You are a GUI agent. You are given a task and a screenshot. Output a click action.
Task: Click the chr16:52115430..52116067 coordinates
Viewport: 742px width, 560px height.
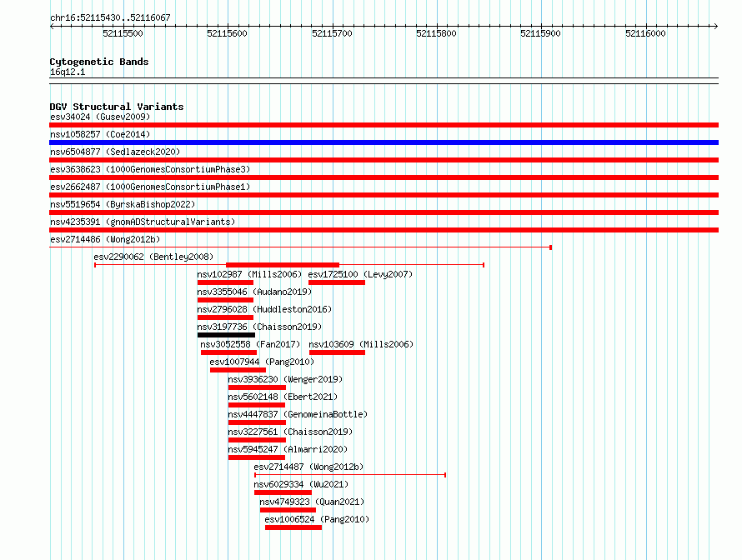tap(110, 17)
